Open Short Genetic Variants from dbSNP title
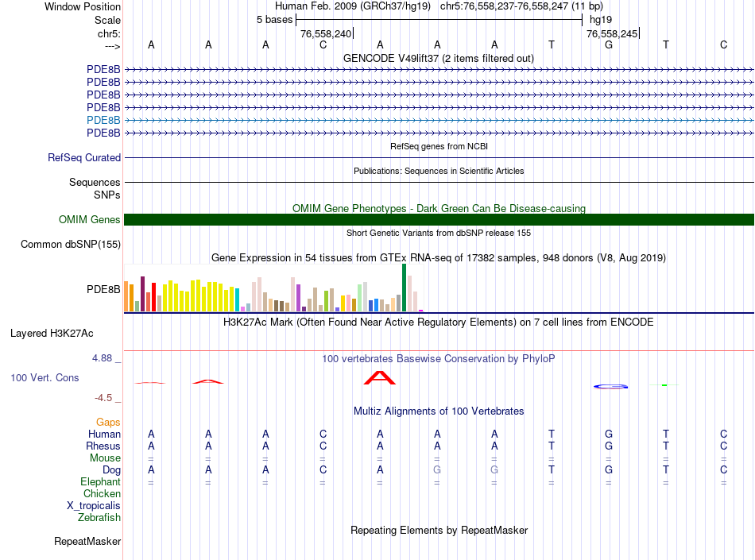Image resolution: width=755 pixels, height=560 pixels. pyautogui.click(x=439, y=233)
